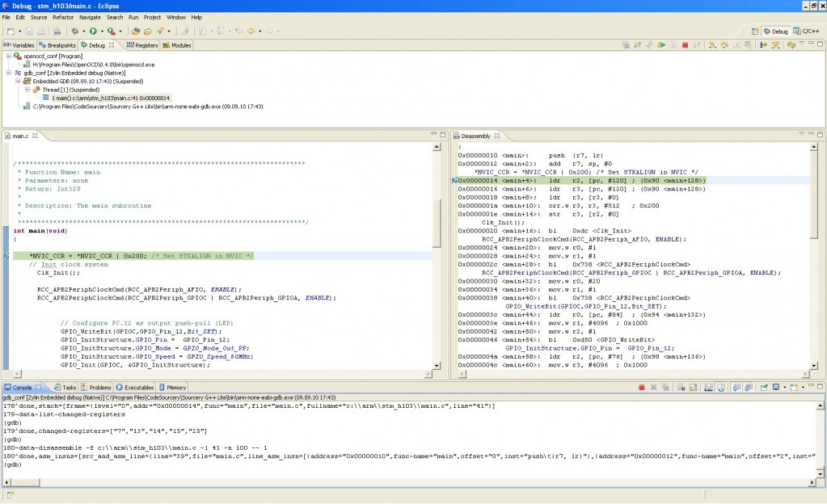Click the green Run button in main toolbar
This screenshot has width=827, height=504.
pos(92,31)
